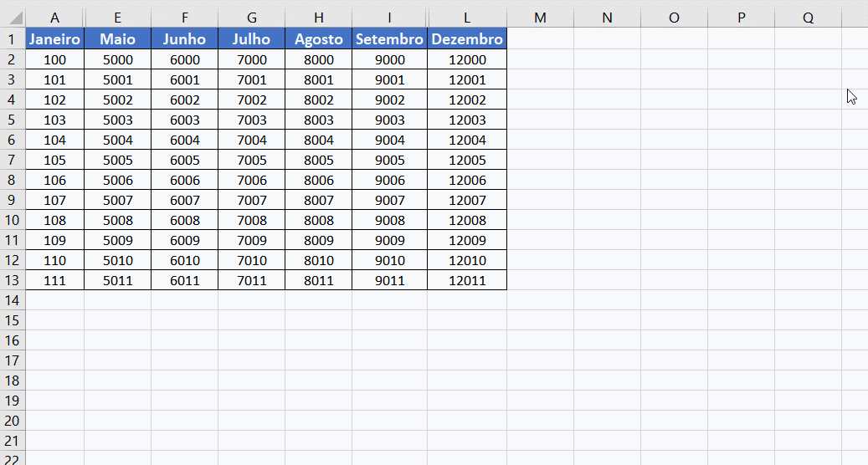Click the cell showing 6003

tap(184, 120)
